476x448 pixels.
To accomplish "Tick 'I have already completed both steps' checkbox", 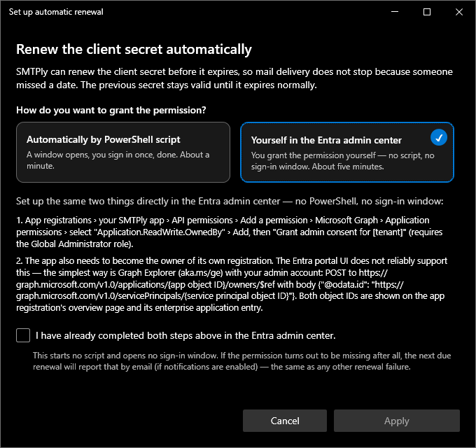I will pyautogui.click(x=23, y=335).
